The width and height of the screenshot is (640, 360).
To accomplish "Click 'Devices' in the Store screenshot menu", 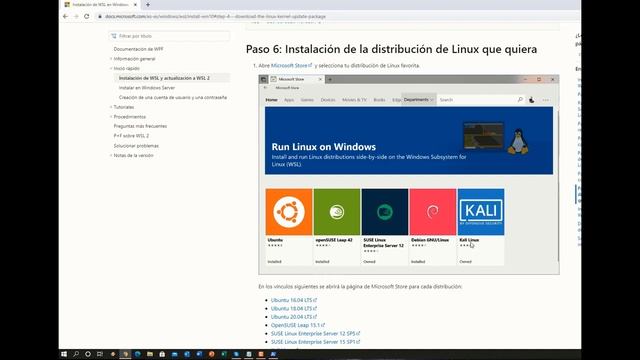I will point(328,100).
